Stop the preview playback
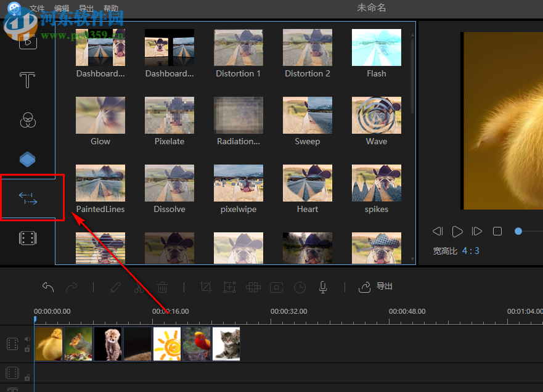Image resolution: width=543 pixels, height=392 pixels. [x=497, y=231]
